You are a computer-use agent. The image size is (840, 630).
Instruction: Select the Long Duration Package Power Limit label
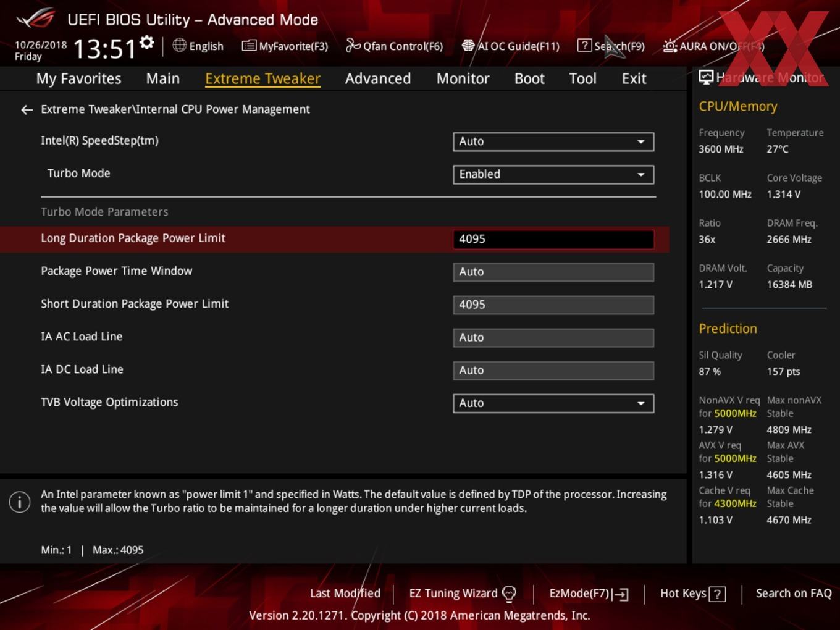pyautogui.click(x=133, y=238)
